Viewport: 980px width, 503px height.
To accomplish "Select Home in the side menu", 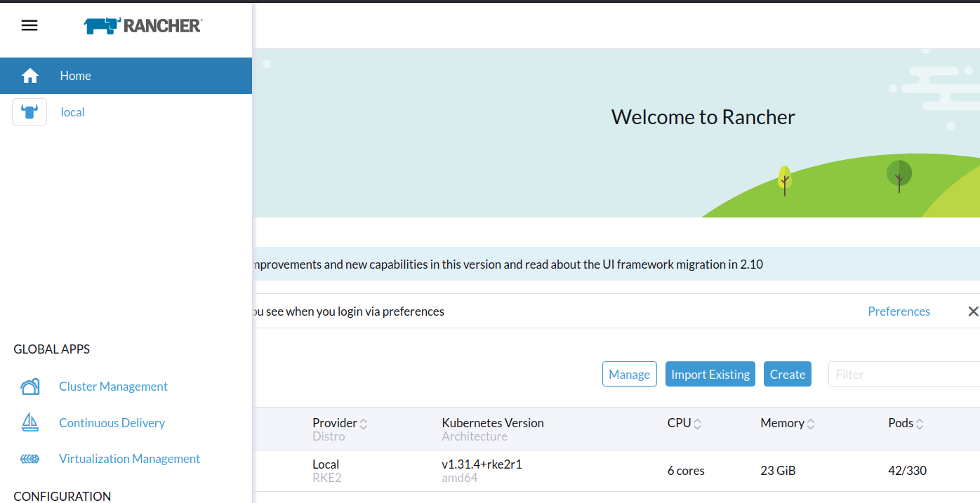I will tap(126, 76).
